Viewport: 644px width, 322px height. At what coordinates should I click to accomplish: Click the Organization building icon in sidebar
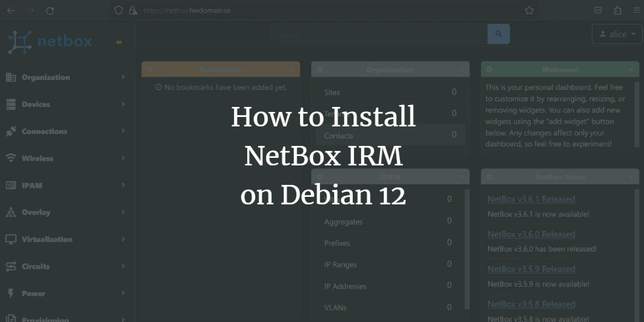[11, 77]
